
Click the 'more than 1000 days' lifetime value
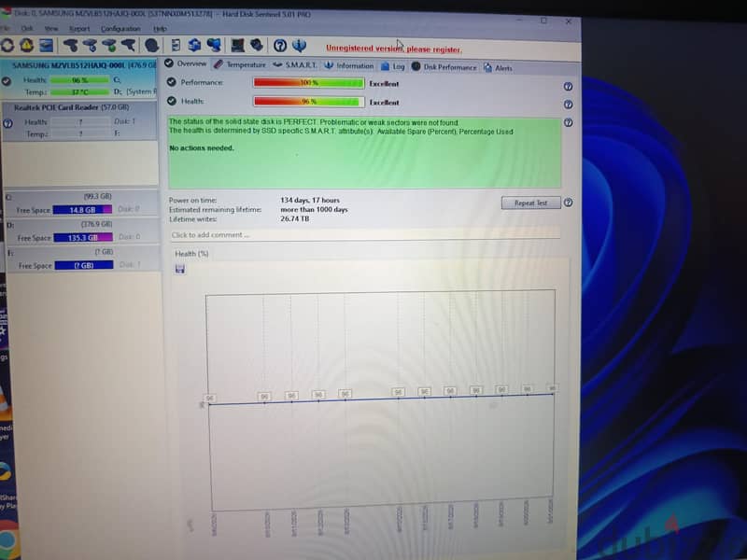point(314,209)
